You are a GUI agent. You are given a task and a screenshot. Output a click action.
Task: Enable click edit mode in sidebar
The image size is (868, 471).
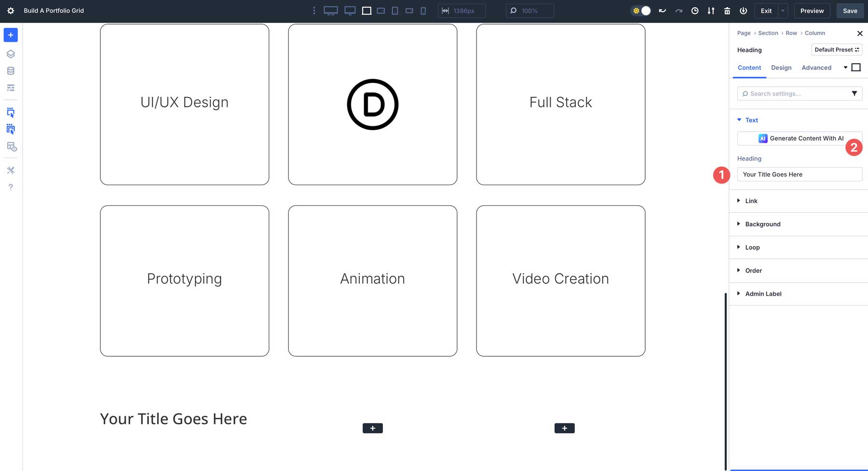11,112
